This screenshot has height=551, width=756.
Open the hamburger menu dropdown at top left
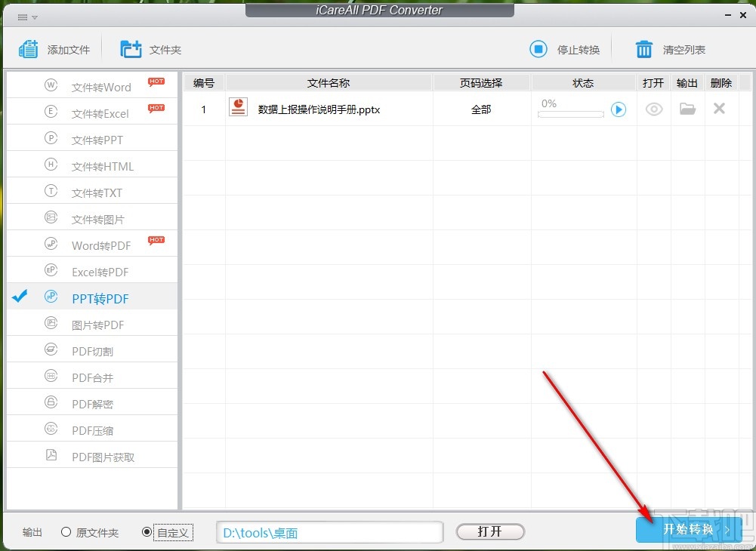point(25,16)
